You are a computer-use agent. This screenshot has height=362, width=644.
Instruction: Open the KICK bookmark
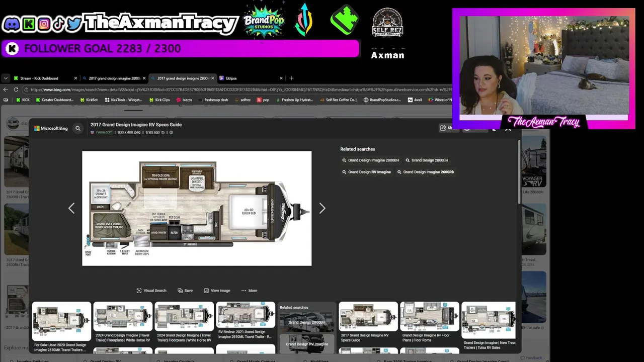point(23,100)
